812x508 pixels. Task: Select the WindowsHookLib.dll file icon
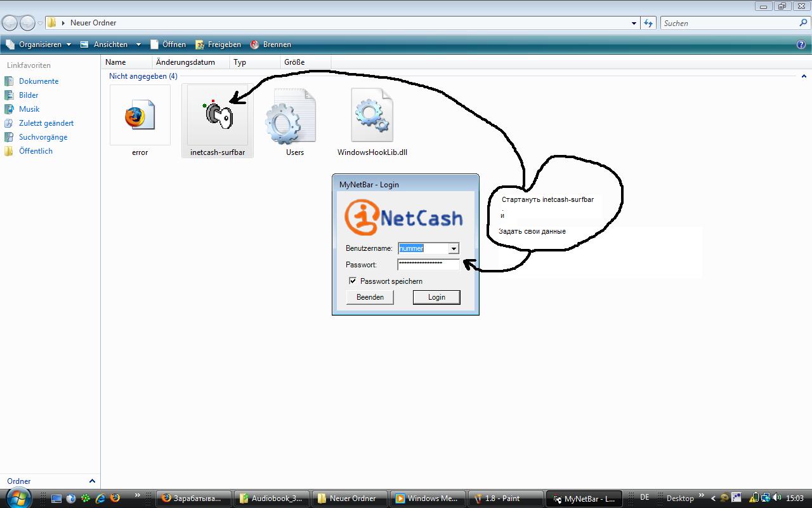point(372,116)
